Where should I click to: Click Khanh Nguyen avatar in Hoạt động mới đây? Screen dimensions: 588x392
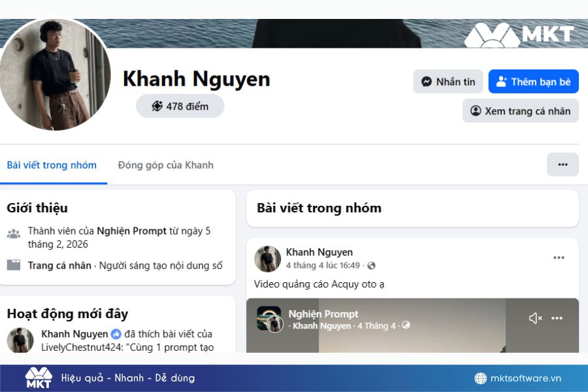(x=20, y=340)
